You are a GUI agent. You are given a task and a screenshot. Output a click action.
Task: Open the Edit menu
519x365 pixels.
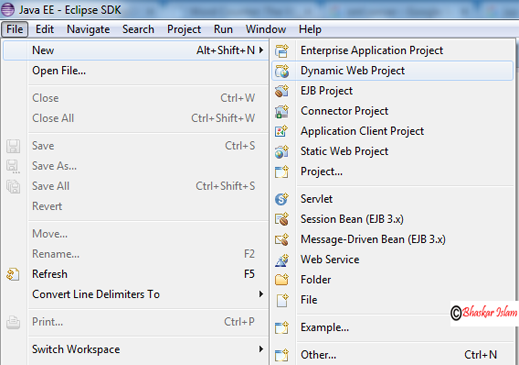[45, 29]
